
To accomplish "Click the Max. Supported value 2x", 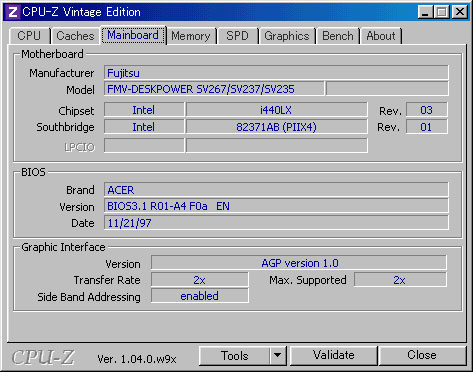I will pyautogui.click(x=400, y=280).
